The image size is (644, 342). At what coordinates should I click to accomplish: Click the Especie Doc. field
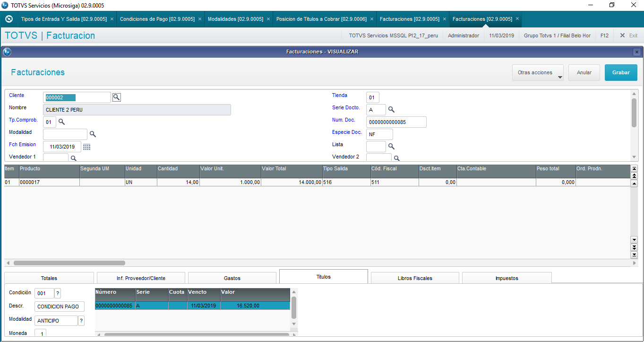(x=379, y=134)
